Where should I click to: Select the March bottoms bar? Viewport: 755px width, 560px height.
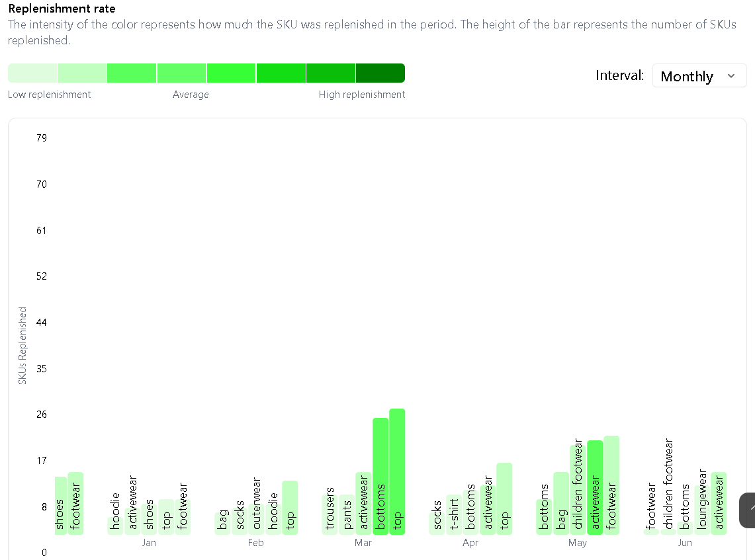click(380, 476)
